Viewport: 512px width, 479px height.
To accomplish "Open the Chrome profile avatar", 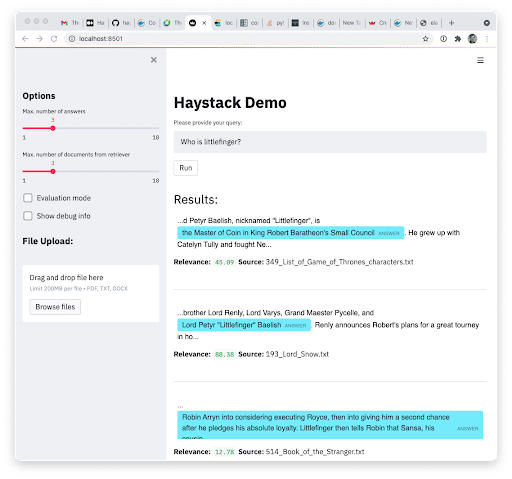I will tap(472, 39).
